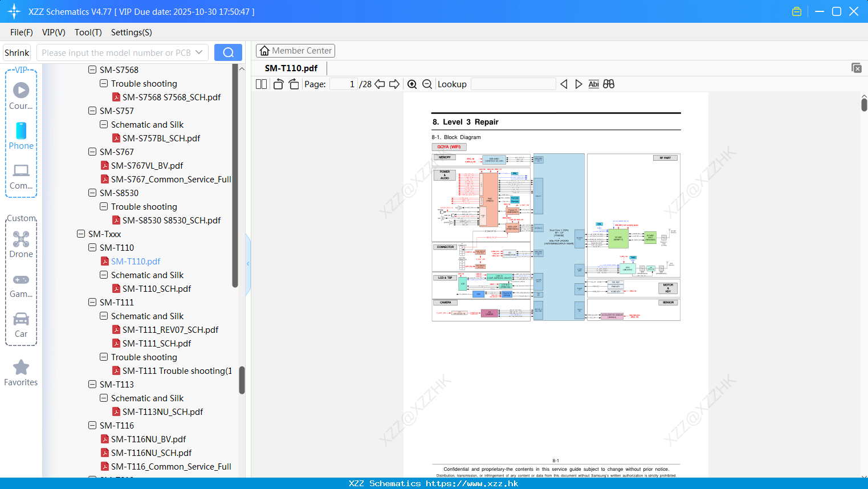
Task: Collapse the SM-Txxx tree node
Action: (81, 234)
